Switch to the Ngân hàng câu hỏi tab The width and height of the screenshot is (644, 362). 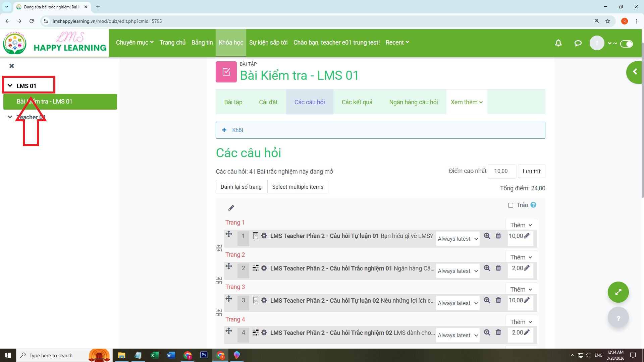click(413, 102)
